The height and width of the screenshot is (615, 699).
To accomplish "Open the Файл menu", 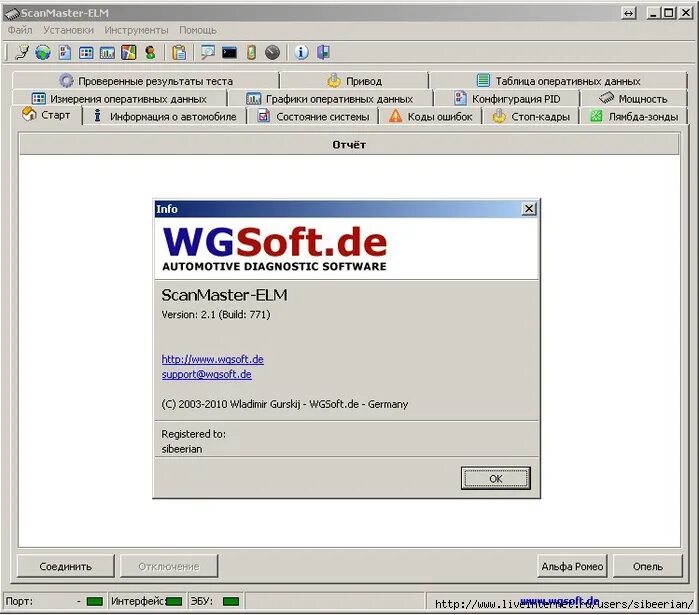I will 20,30.
